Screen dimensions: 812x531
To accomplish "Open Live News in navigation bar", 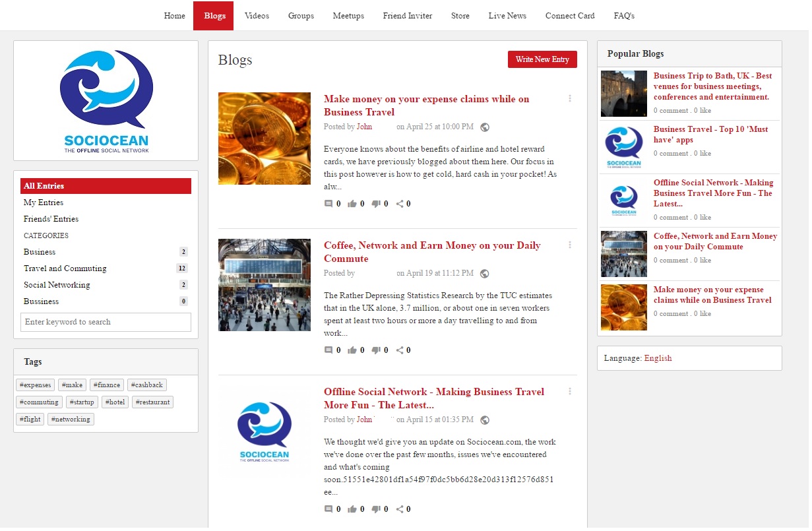I will (x=507, y=16).
